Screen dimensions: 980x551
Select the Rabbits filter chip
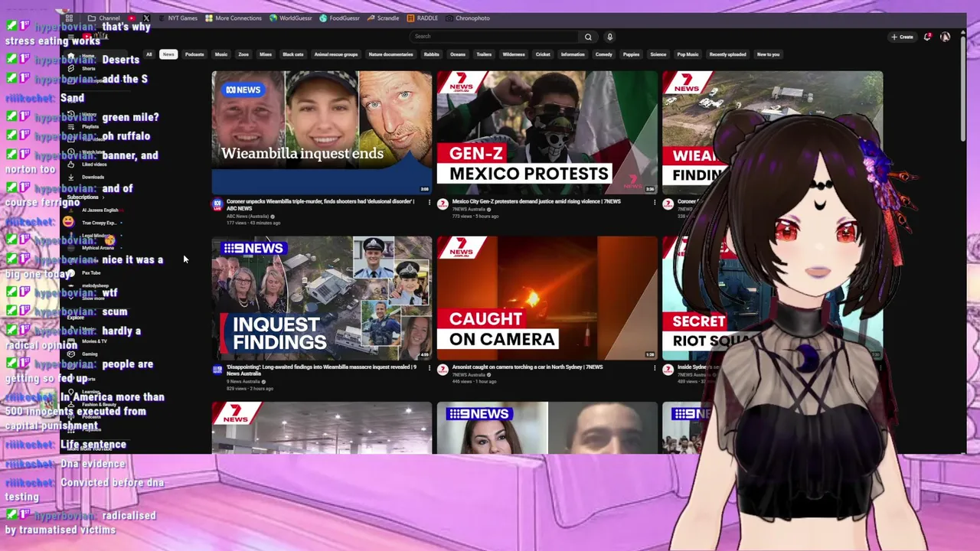pos(432,54)
